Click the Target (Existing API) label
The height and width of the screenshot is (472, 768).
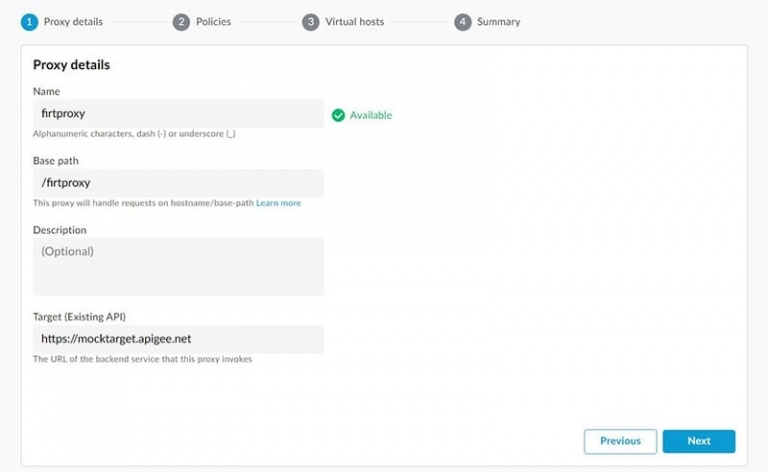(79, 317)
